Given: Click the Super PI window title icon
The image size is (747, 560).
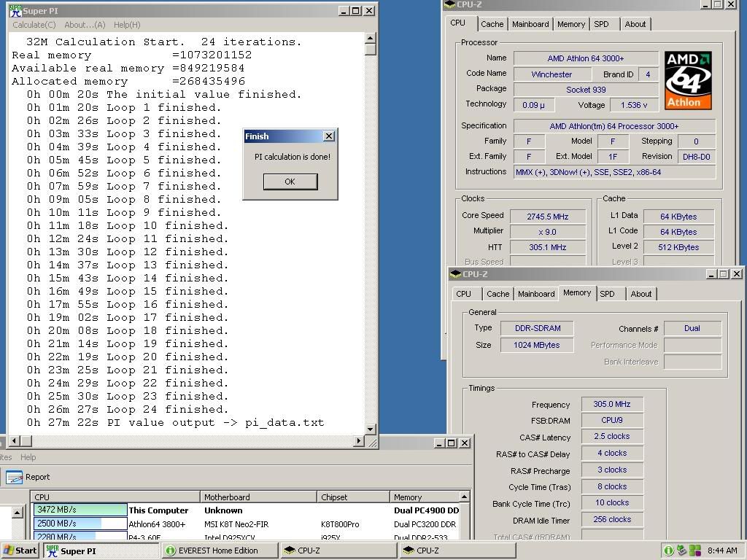Looking at the screenshot, I should pos(16,11).
